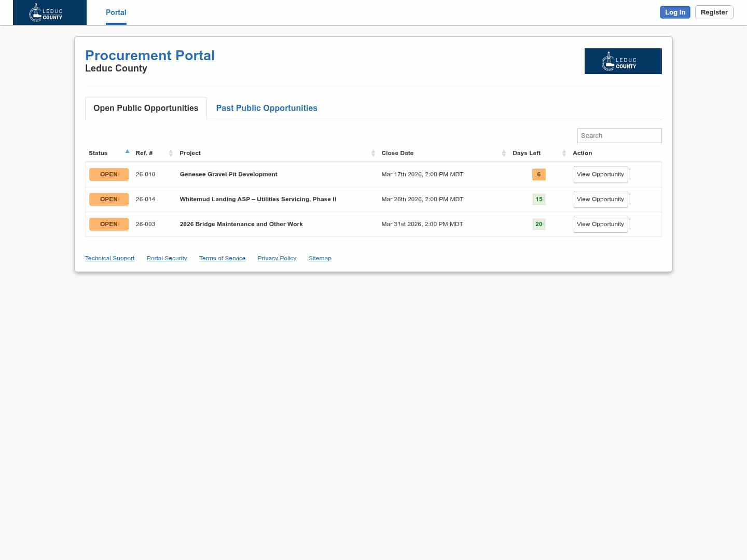Click the OPEN status badge for 26-010
This screenshot has width=747, height=560.
tap(109, 174)
